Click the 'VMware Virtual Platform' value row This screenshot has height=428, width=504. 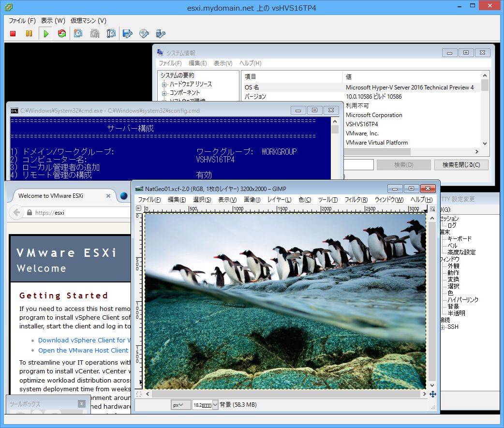(377, 143)
